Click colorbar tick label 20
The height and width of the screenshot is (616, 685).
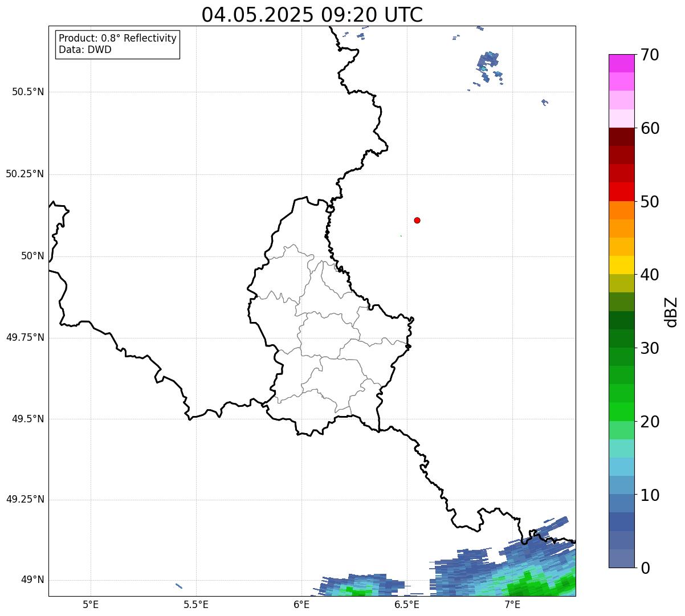650,422
